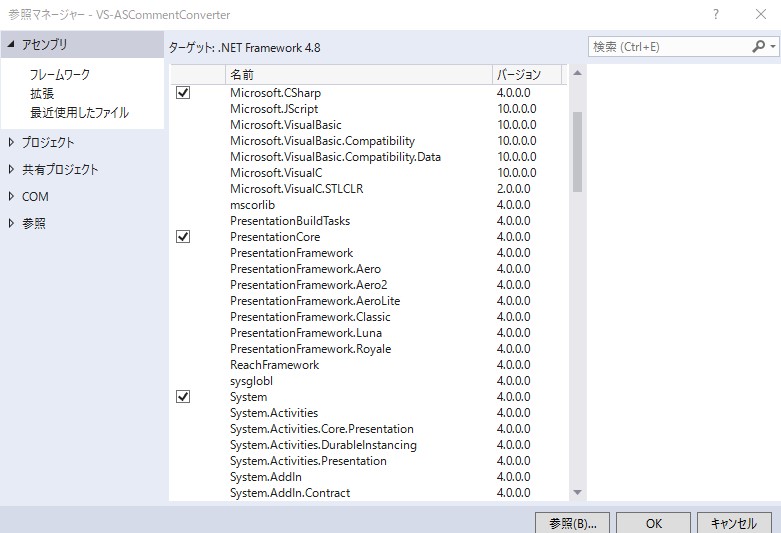781x533 pixels.
Task: Click the search magnifier icon
Action: [x=758, y=47]
